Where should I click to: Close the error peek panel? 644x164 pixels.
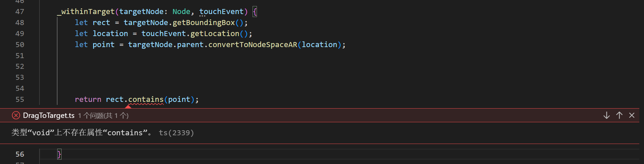click(632, 116)
